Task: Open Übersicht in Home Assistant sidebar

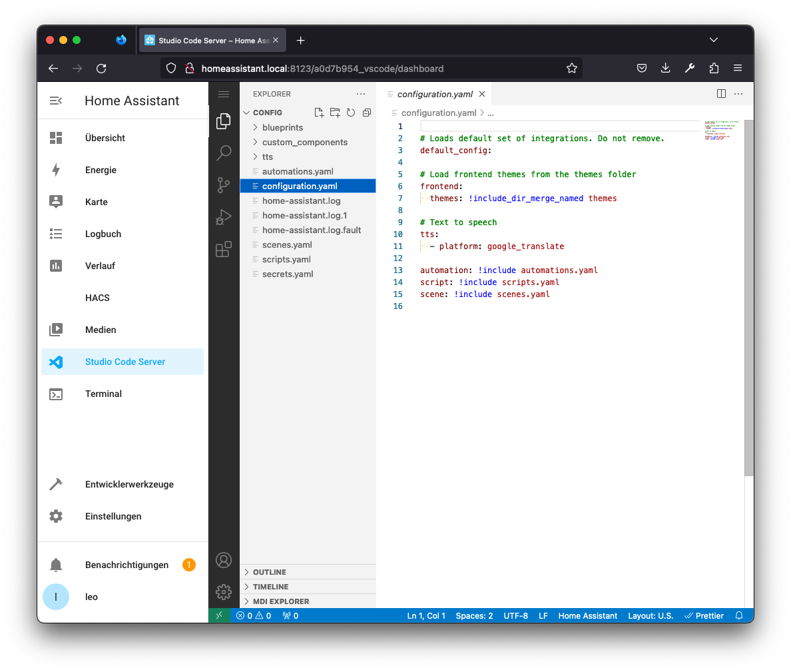Action: pyautogui.click(x=123, y=138)
